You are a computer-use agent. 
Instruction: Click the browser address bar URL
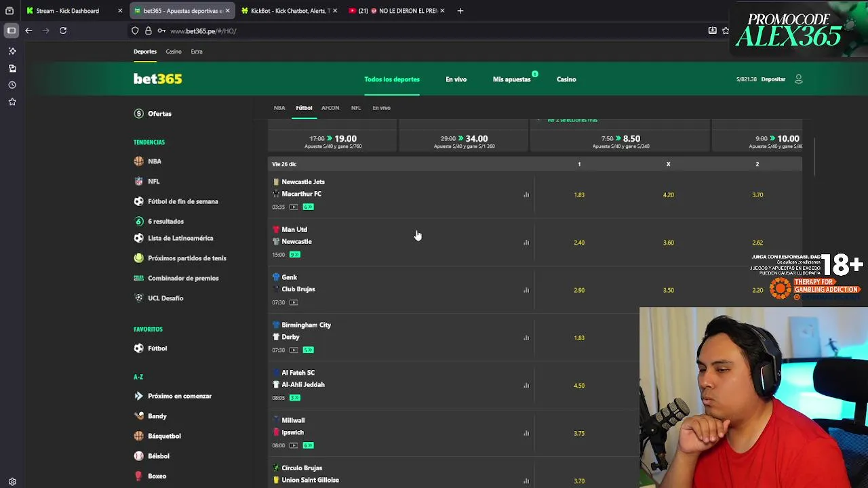[x=203, y=31]
